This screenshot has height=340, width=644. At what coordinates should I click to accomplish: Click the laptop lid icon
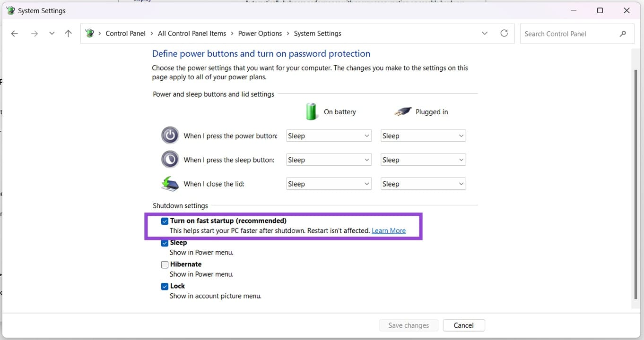[170, 184]
